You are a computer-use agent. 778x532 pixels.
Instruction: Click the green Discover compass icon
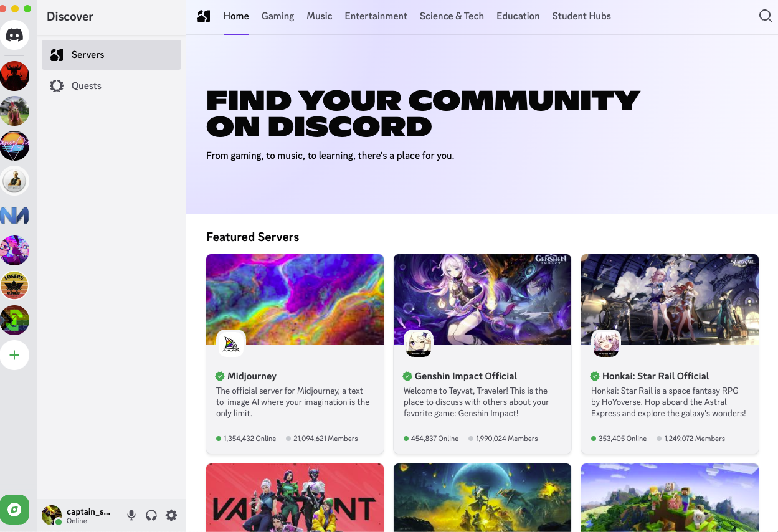(14, 510)
